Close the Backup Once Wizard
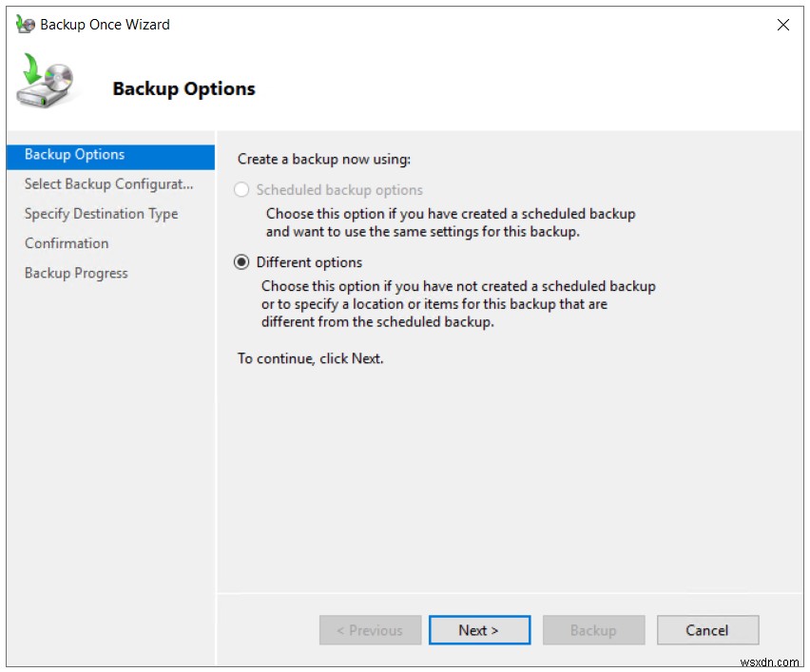The width and height of the screenshot is (810, 672). [x=783, y=25]
